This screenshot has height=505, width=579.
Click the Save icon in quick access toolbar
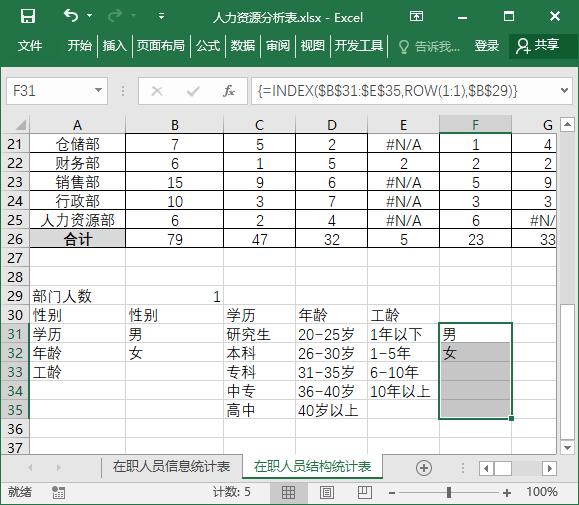pyautogui.click(x=28, y=16)
